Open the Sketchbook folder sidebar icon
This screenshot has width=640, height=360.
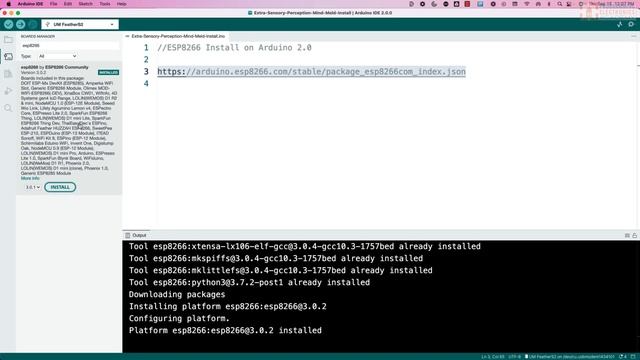click(8, 40)
